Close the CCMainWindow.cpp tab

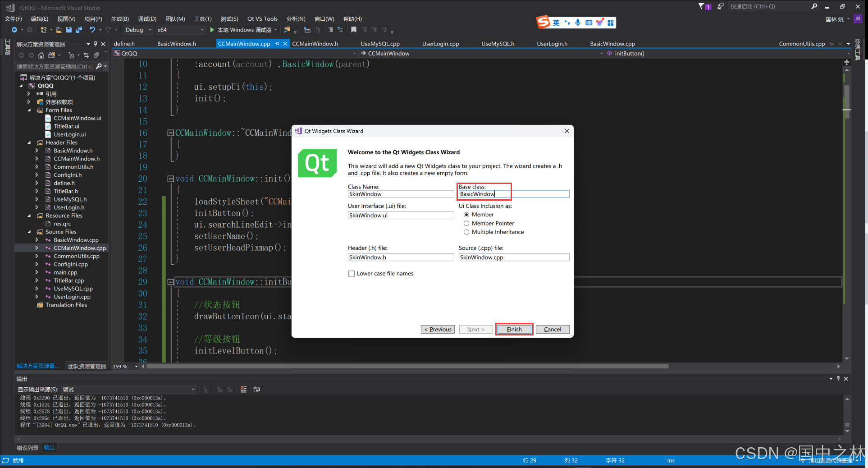(285, 44)
